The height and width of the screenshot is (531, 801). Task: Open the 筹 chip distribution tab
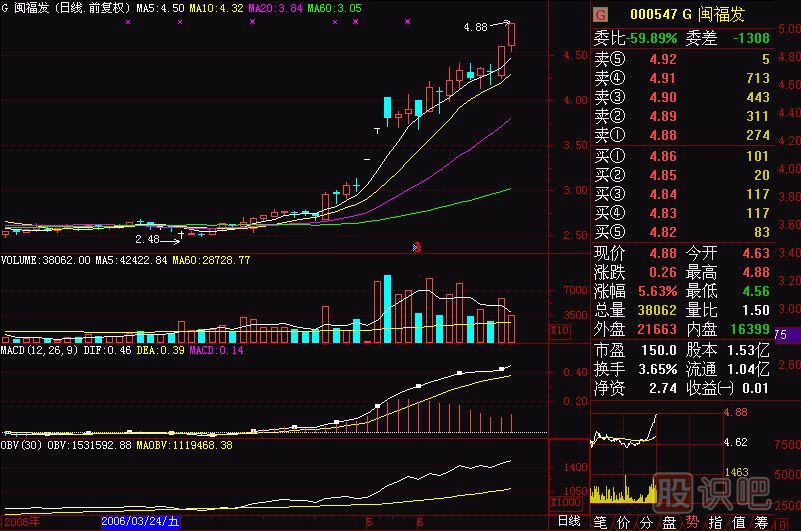761,521
